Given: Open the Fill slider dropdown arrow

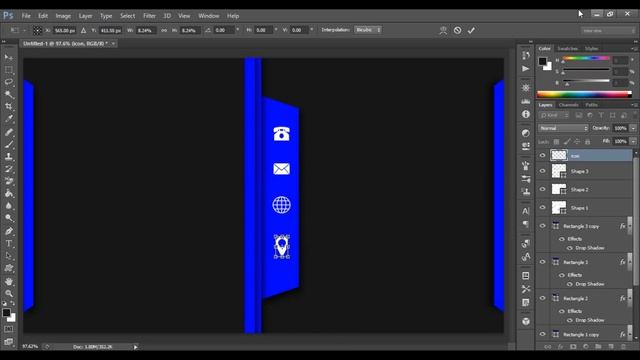Looking at the screenshot, I should click(633, 141).
